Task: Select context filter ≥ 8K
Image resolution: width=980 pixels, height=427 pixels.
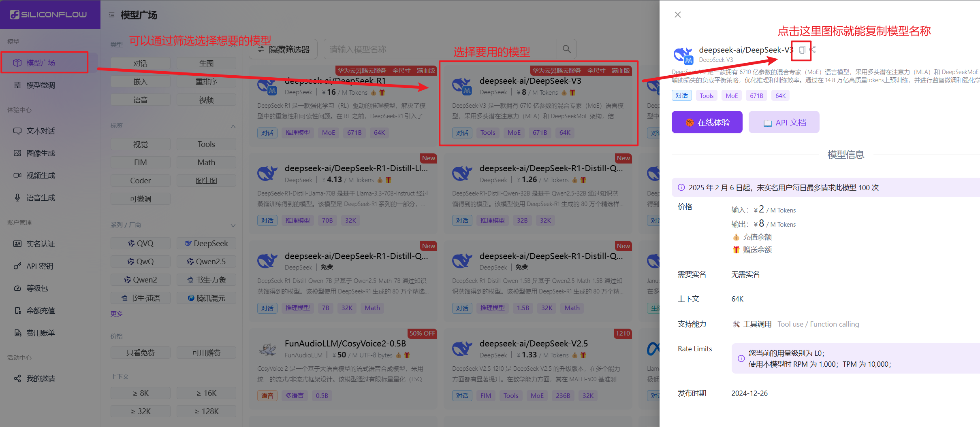Action: tap(141, 393)
